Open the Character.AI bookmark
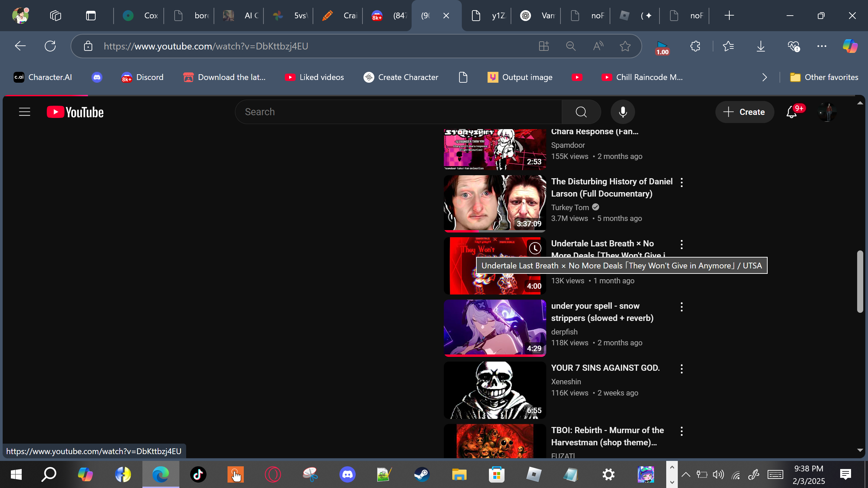The width and height of the screenshot is (868, 488). [43, 77]
